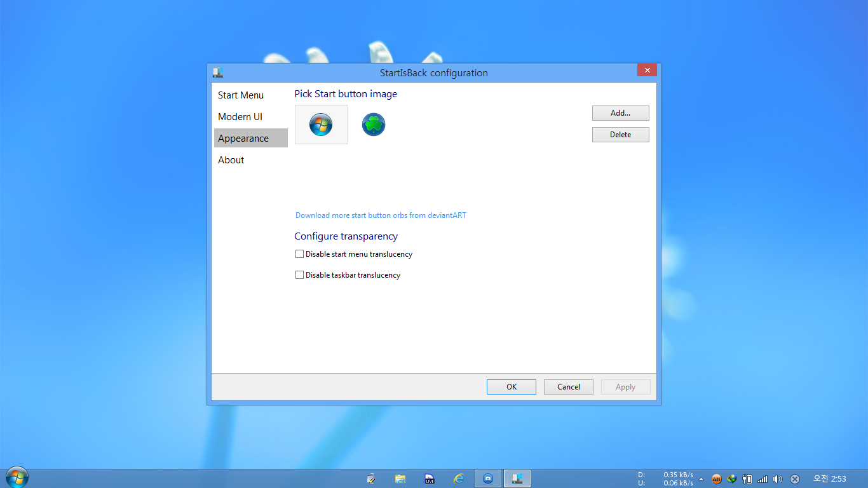The height and width of the screenshot is (488, 868).
Task: Confirm settings with the OK button
Action: coord(512,387)
